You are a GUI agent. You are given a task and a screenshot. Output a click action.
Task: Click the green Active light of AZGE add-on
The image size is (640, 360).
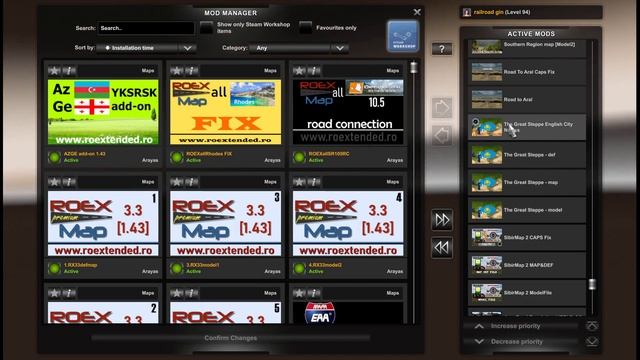pos(54,157)
